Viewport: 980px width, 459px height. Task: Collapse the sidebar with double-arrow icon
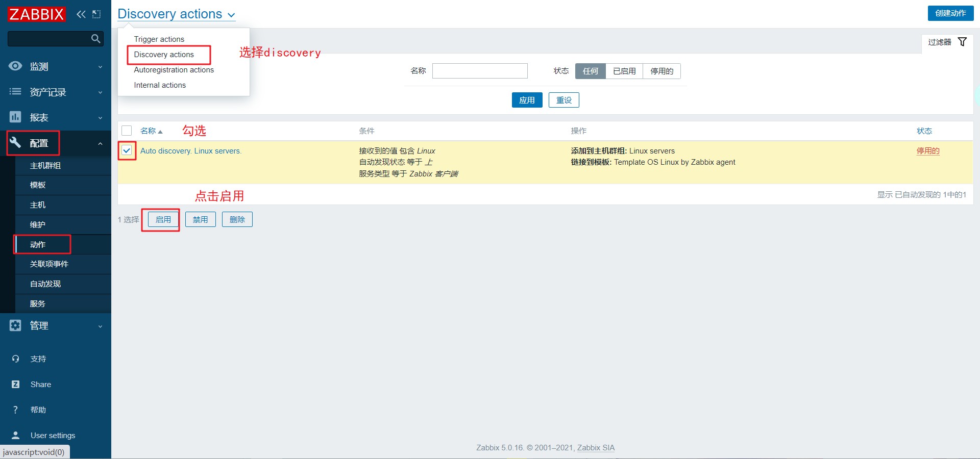pyautogui.click(x=81, y=14)
